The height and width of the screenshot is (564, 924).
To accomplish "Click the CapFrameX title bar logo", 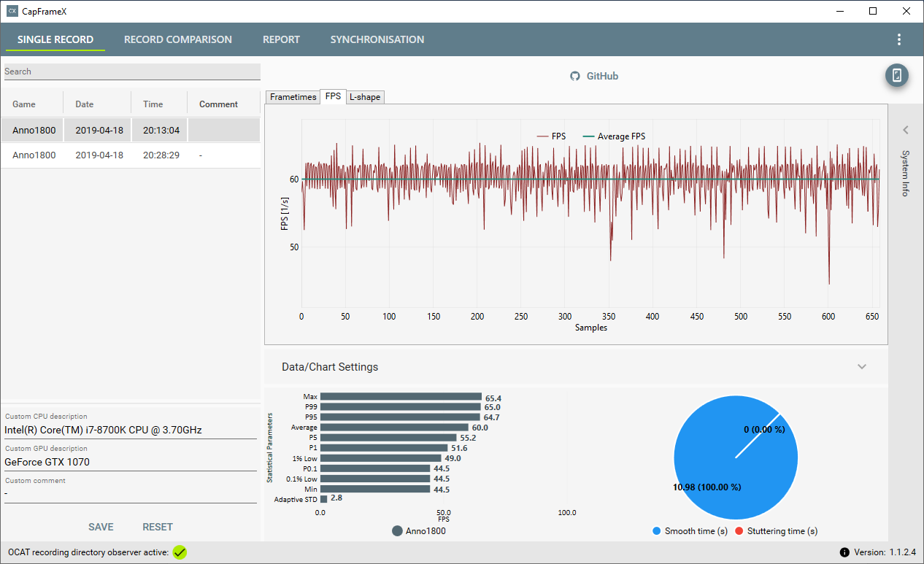I will [x=12, y=11].
